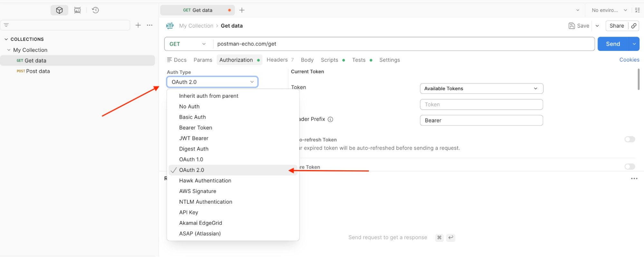Click the sidebar search filter field

coord(65,25)
